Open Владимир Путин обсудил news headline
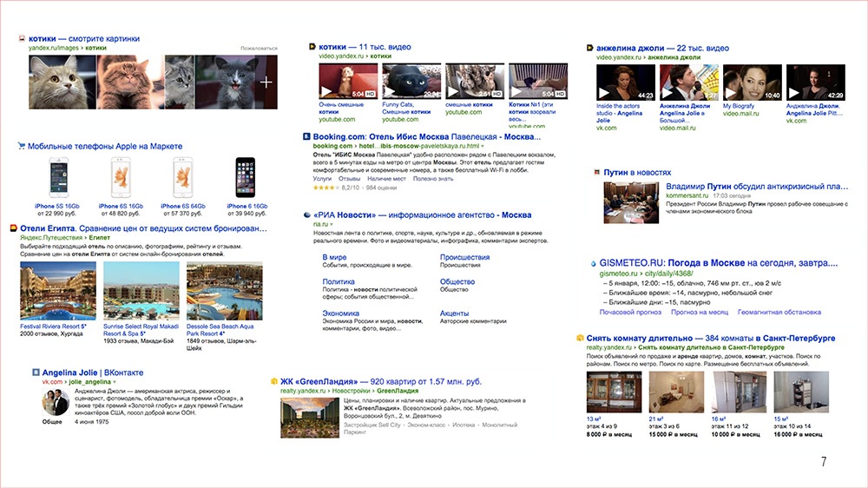The height and width of the screenshot is (488, 868). (757, 186)
